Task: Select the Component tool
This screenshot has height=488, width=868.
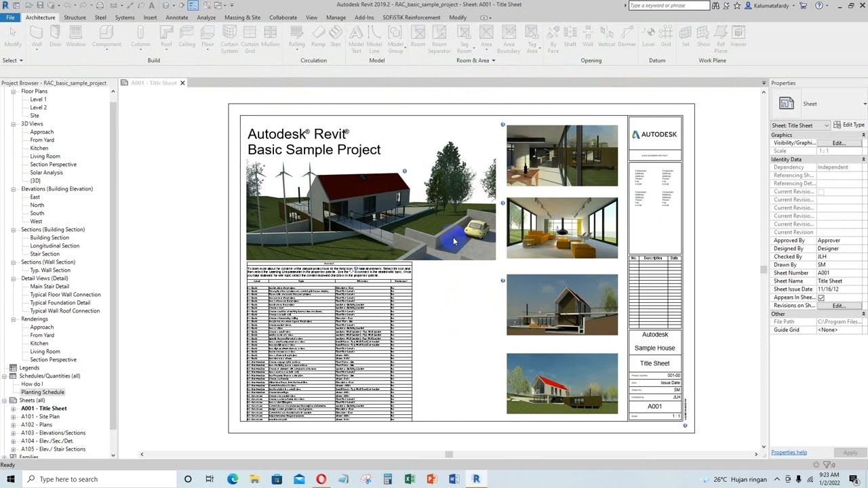Action: pos(106,37)
